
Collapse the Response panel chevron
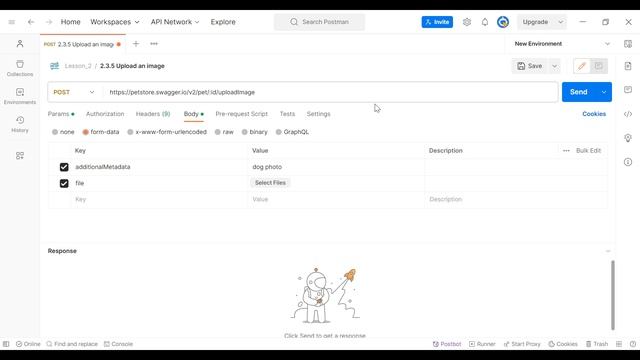tap(608, 251)
